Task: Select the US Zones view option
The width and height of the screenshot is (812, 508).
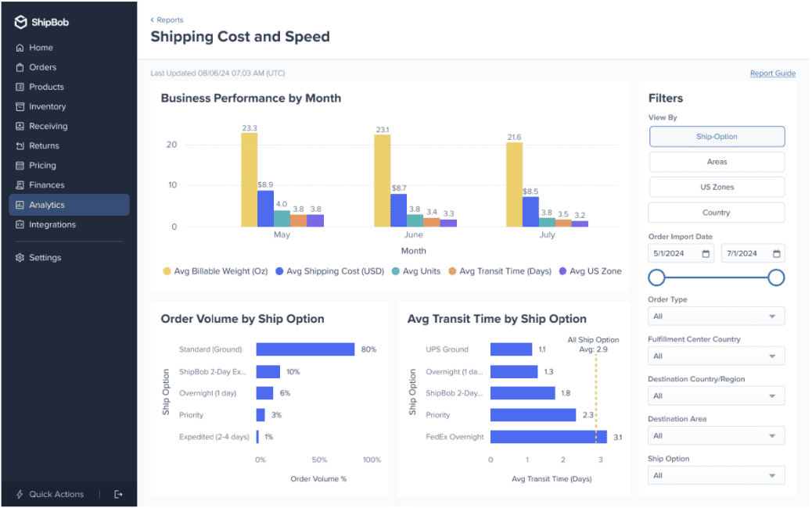Action: point(716,187)
